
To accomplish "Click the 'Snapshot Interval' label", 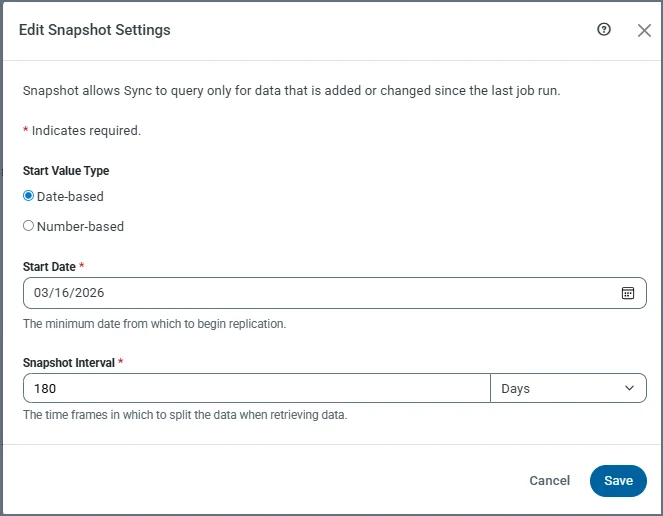I will click(68, 362).
